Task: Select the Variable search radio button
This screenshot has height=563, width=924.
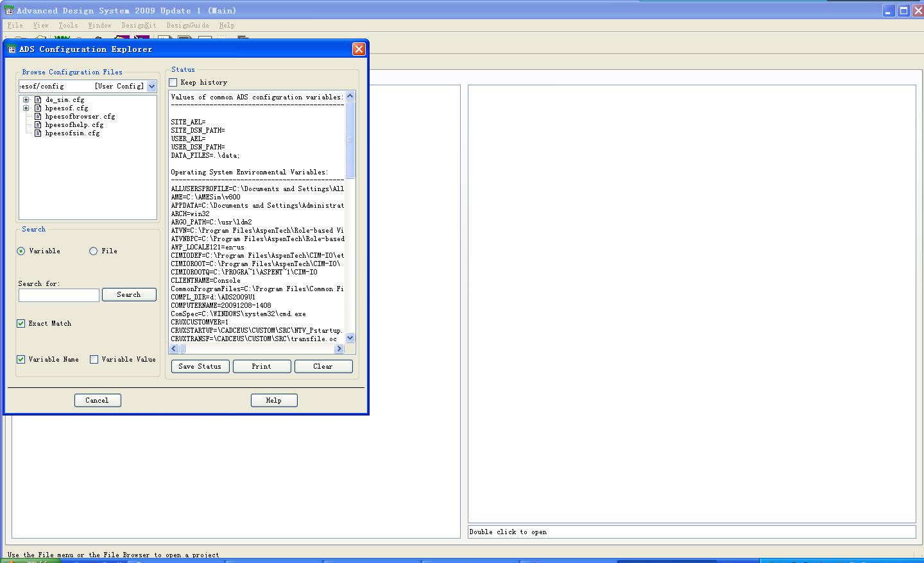Action: [x=21, y=251]
